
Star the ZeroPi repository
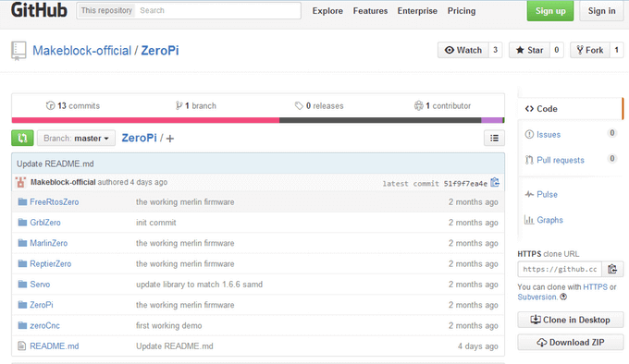pyautogui.click(x=529, y=50)
